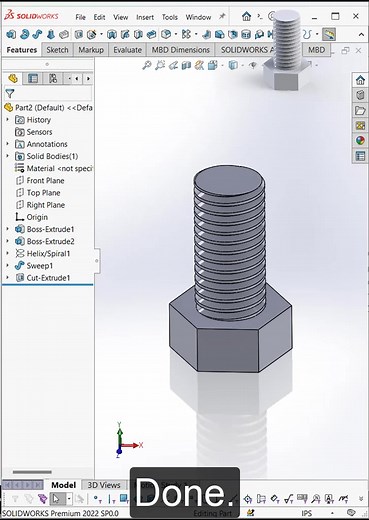This screenshot has height=520, width=369.
Task: Select the Lofted Cut tool
Action: (138, 34)
